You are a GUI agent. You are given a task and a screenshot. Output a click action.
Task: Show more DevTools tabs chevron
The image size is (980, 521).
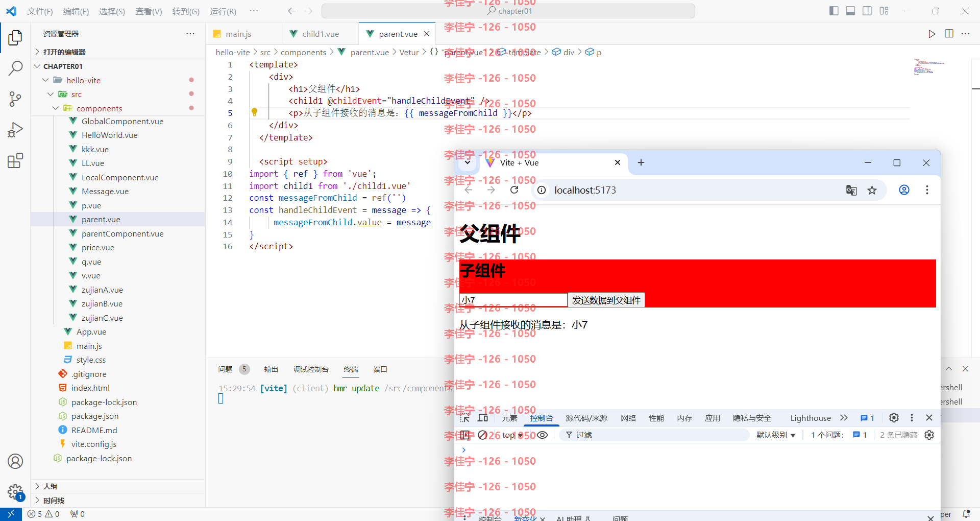coord(844,418)
